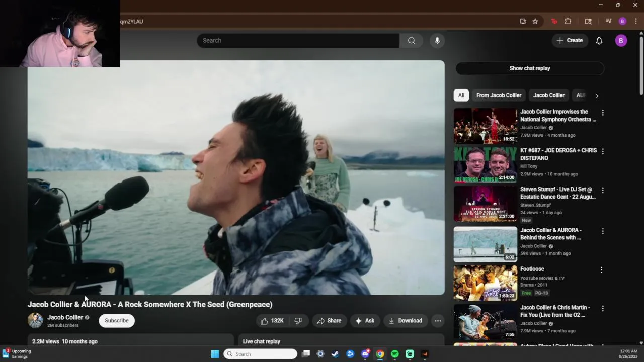Open Task View on taskbar

point(305,354)
